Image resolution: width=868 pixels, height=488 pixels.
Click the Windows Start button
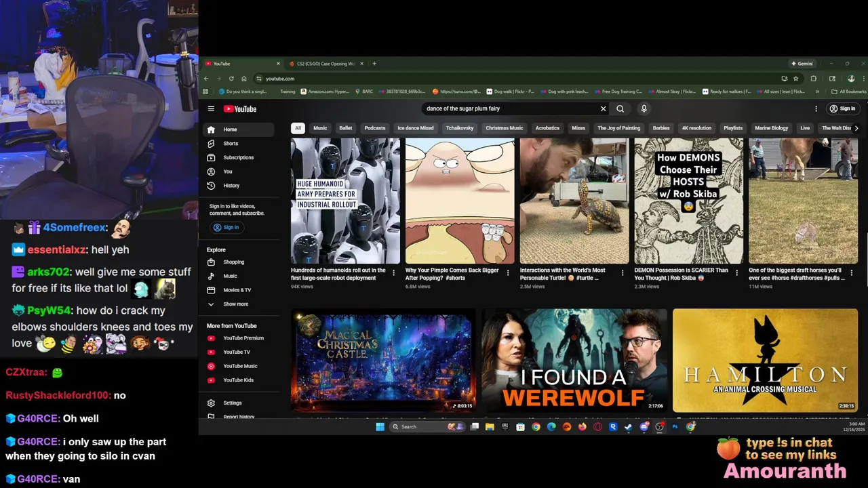380,427
